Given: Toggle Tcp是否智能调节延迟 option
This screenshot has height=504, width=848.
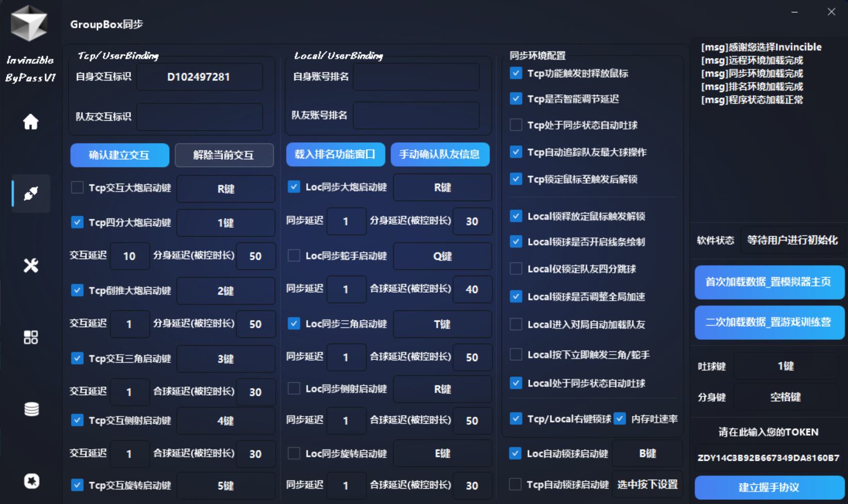Looking at the screenshot, I should point(516,98).
